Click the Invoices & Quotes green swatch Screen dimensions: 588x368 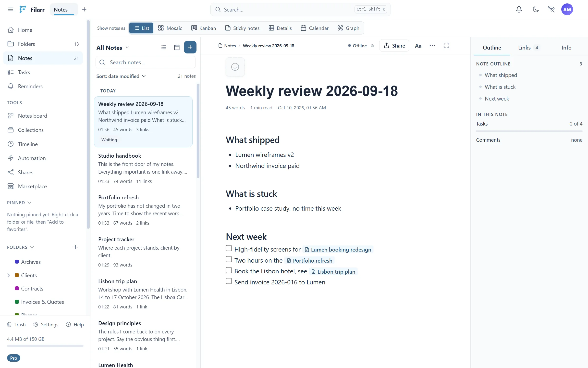[x=17, y=302]
